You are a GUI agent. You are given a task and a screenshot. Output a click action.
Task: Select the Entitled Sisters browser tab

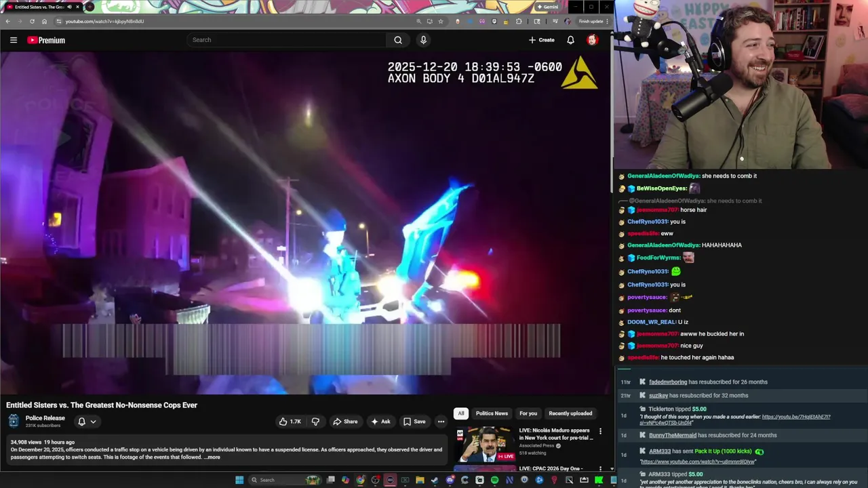point(42,7)
